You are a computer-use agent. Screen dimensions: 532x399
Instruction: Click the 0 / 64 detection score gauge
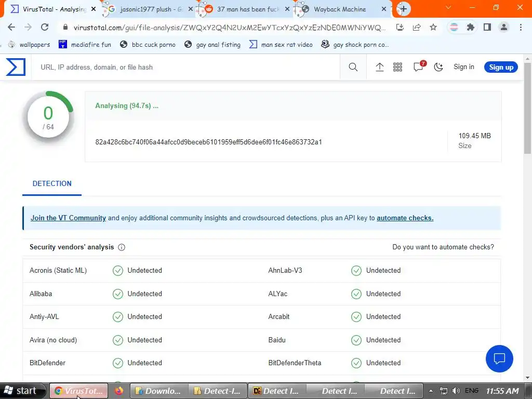coord(48,117)
